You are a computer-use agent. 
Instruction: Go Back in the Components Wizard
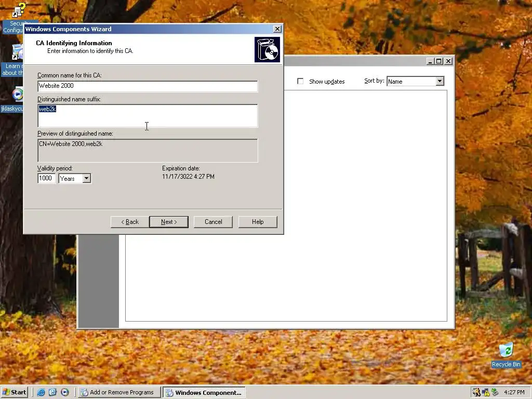(x=130, y=222)
